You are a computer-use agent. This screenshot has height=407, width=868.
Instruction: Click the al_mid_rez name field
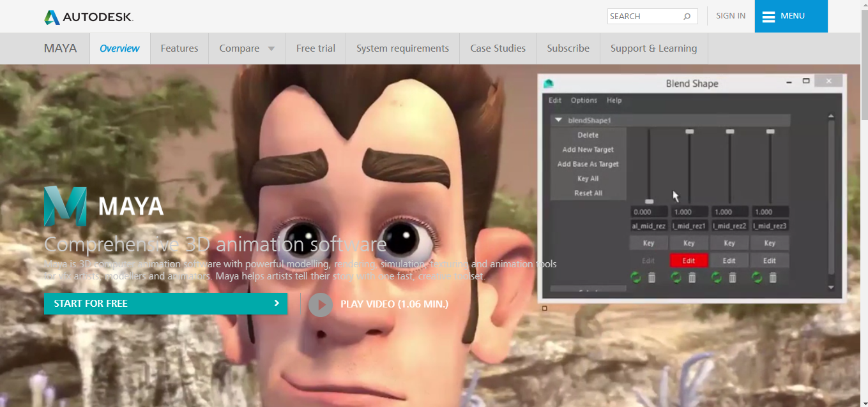tap(649, 226)
